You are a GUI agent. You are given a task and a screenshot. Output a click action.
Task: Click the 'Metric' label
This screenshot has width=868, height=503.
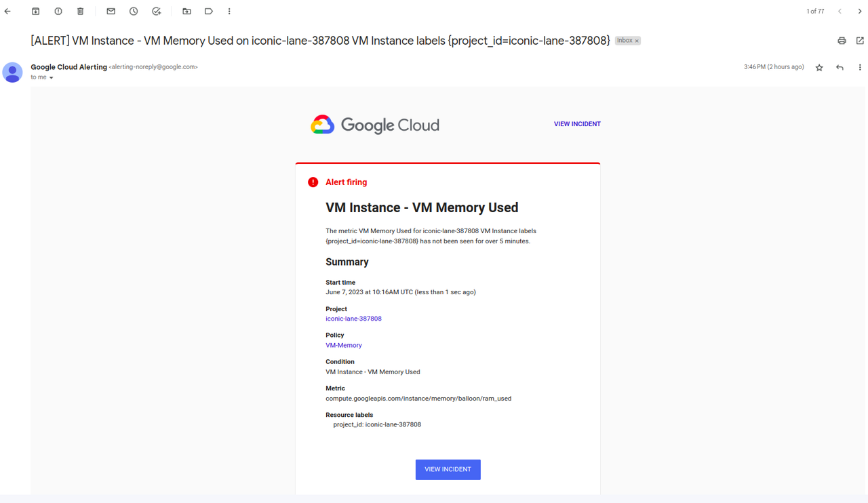[335, 388]
